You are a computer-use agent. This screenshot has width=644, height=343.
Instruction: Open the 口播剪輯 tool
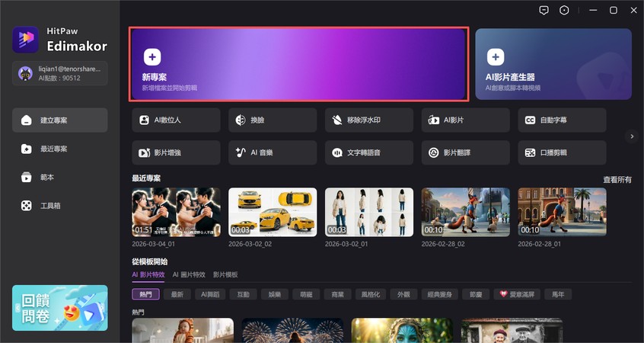(563, 152)
